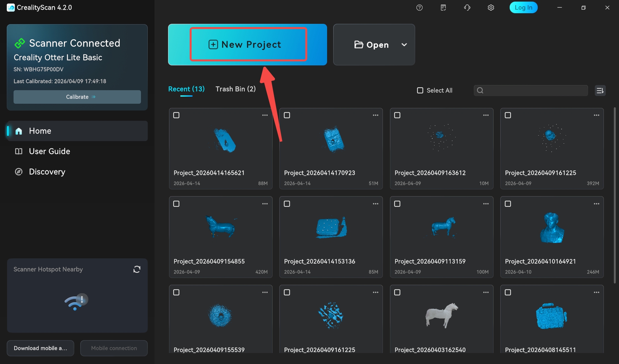The width and height of the screenshot is (619, 364).
Task: Expand the Open button dropdown arrow
Action: point(404,45)
